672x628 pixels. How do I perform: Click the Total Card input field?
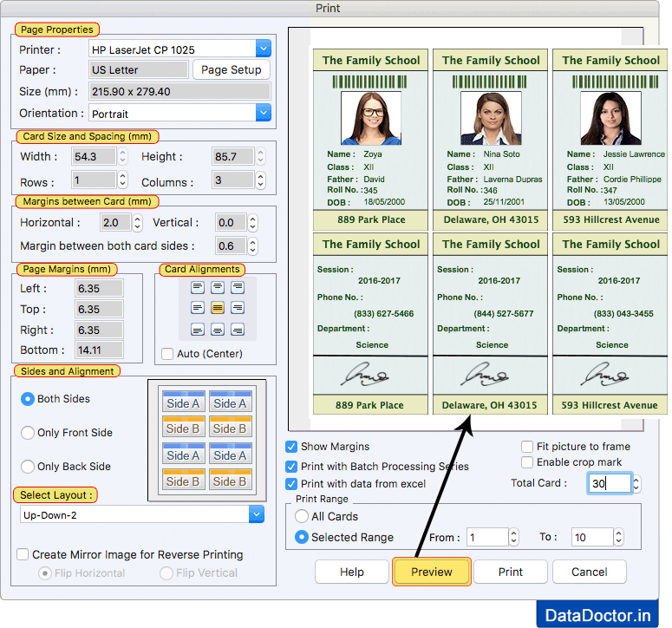(610, 484)
